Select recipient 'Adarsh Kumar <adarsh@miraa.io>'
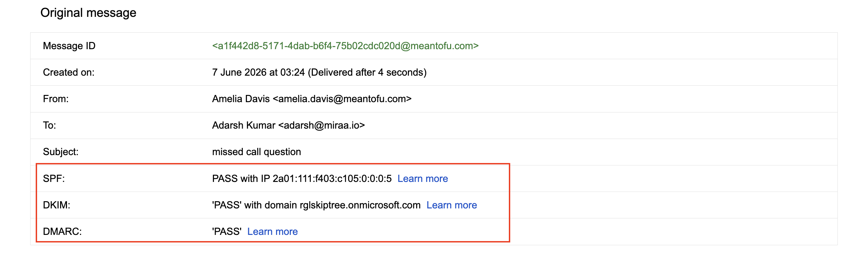868x260 pixels. 288,125
